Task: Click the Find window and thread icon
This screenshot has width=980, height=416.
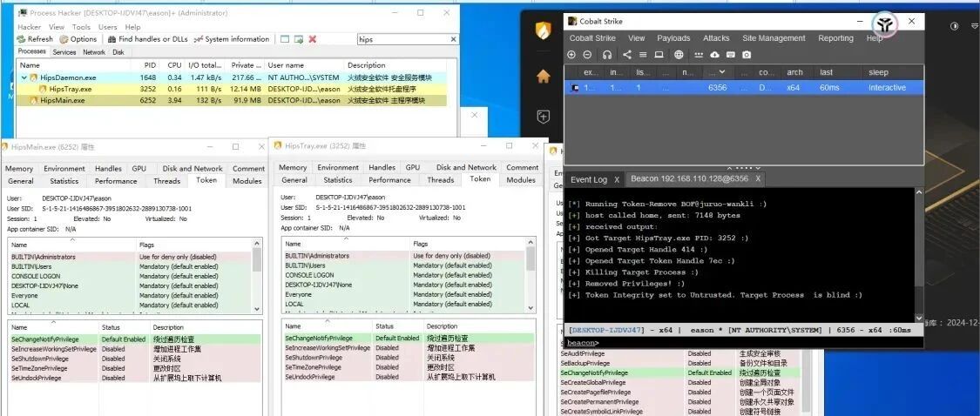Action: pyautogui.click(x=299, y=38)
